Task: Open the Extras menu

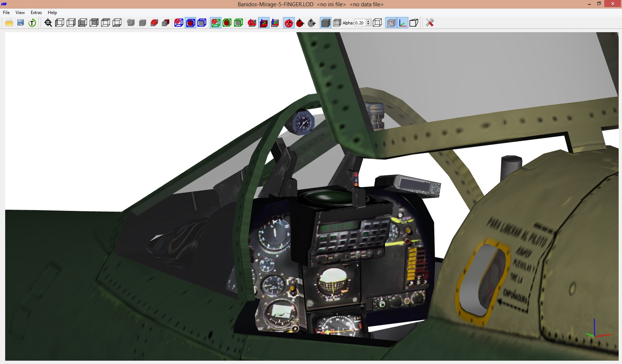Action: (x=36, y=12)
